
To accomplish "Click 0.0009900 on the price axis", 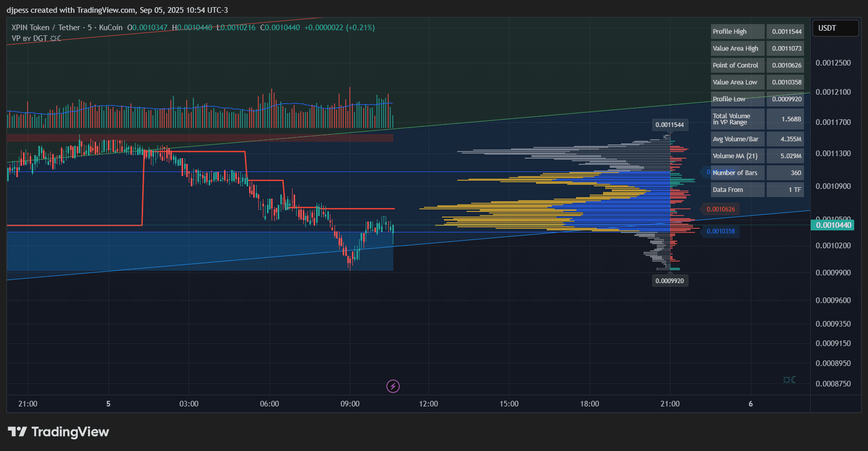I will point(833,272).
